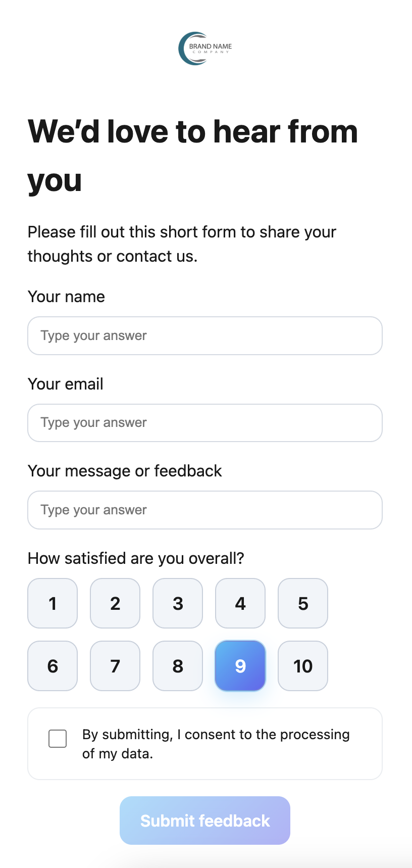The width and height of the screenshot is (412, 868).
Task: Enable the data processing consent checkbox
Action: coord(58,738)
